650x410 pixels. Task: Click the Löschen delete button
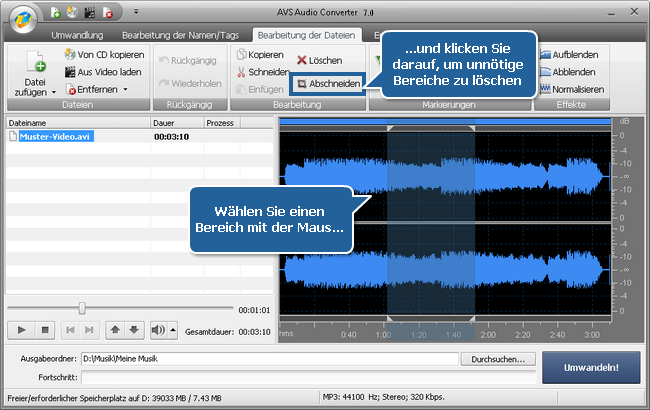coord(320,61)
